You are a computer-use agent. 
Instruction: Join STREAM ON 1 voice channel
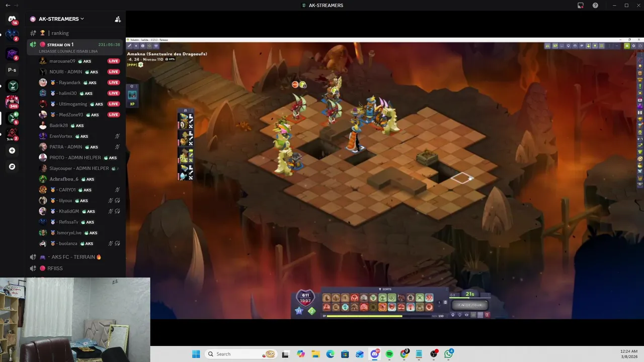tap(75, 47)
